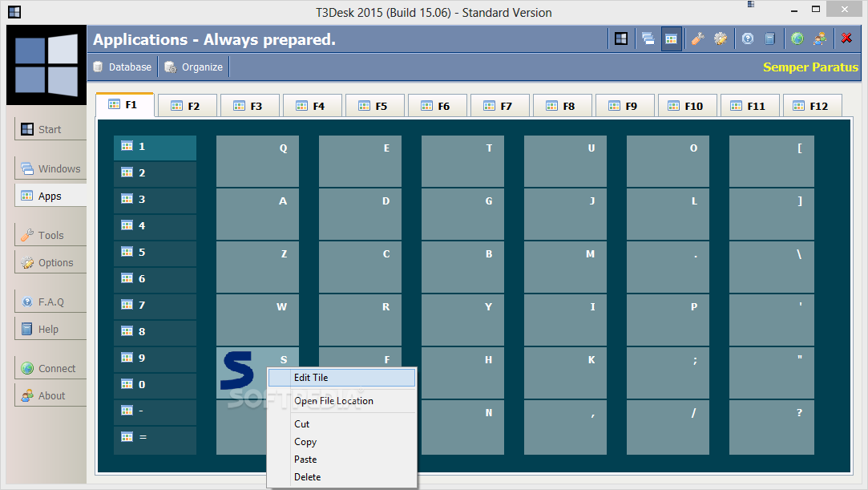Screen dimensions: 868x490
Task: Click the Database toolbar button
Action: [123, 67]
